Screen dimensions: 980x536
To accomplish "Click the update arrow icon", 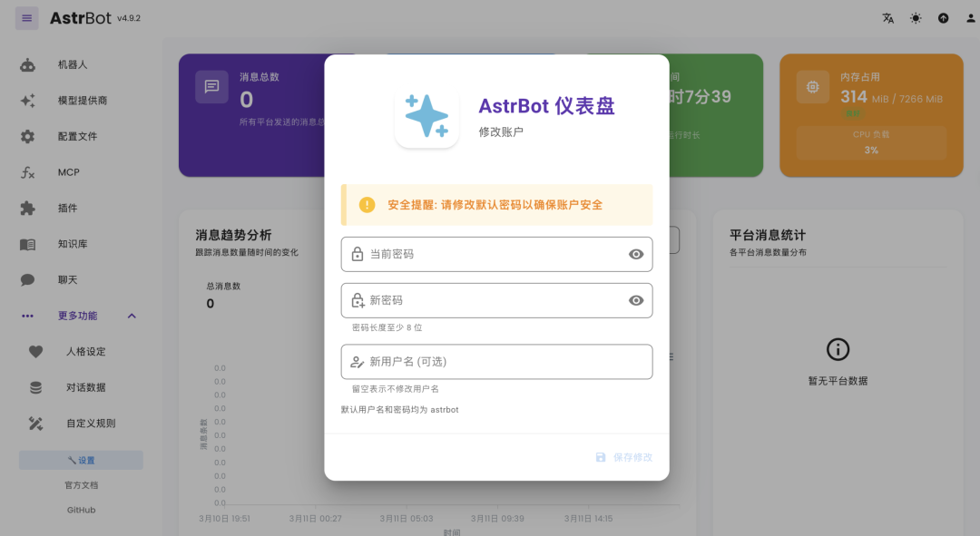I will (x=941, y=17).
